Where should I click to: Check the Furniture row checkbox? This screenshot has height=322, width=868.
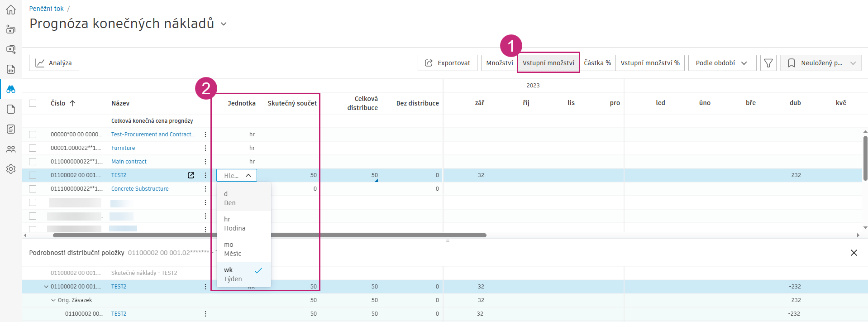pyautogui.click(x=33, y=148)
